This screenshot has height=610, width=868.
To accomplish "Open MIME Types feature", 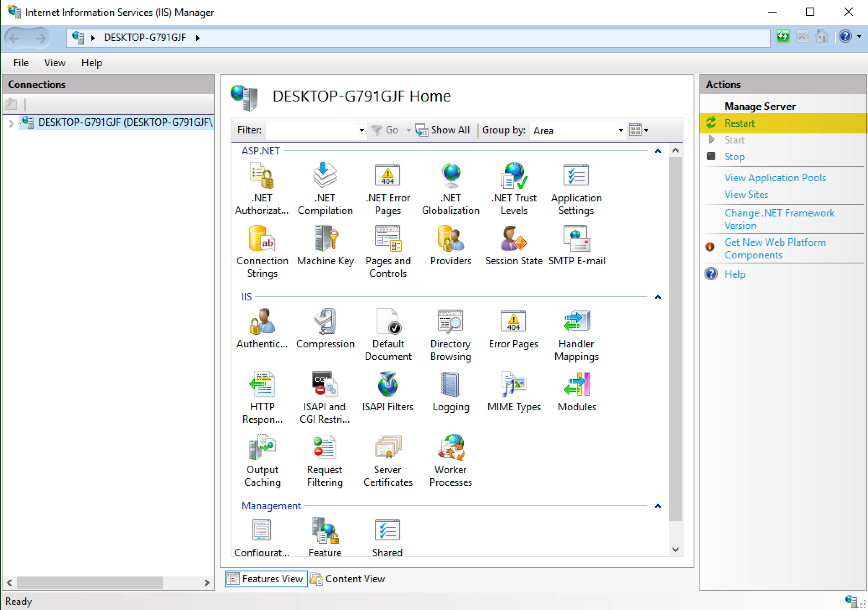I will point(514,391).
